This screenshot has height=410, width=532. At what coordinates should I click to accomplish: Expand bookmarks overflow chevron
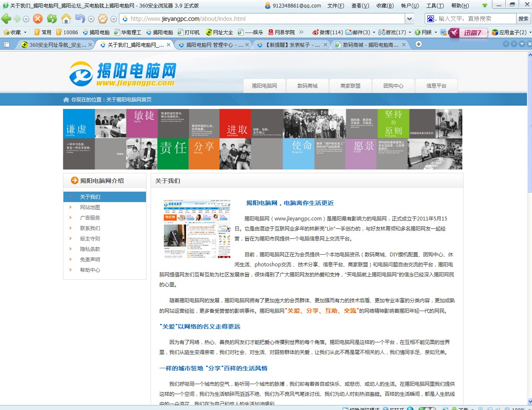[x=302, y=32]
